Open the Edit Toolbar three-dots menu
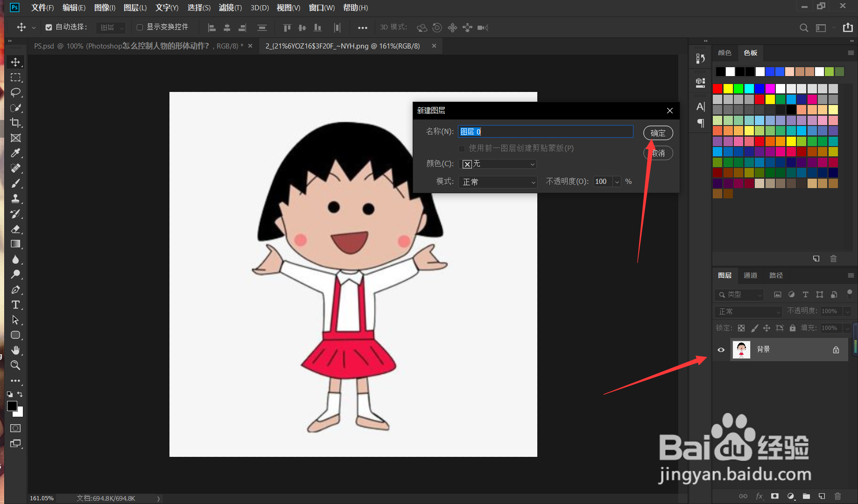Viewport: 858px width, 504px height. (x=15, y=381)
